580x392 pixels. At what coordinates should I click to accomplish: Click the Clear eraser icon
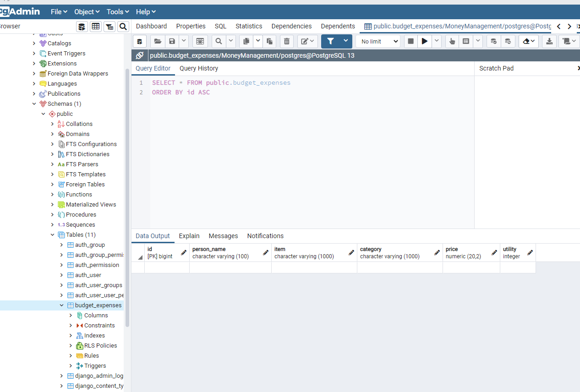click(528, 41)
